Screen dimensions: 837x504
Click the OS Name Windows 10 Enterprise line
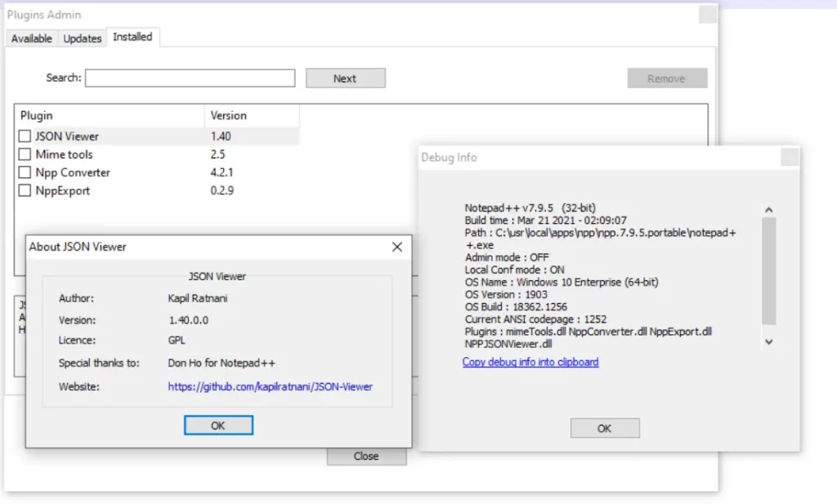[562, 282]
